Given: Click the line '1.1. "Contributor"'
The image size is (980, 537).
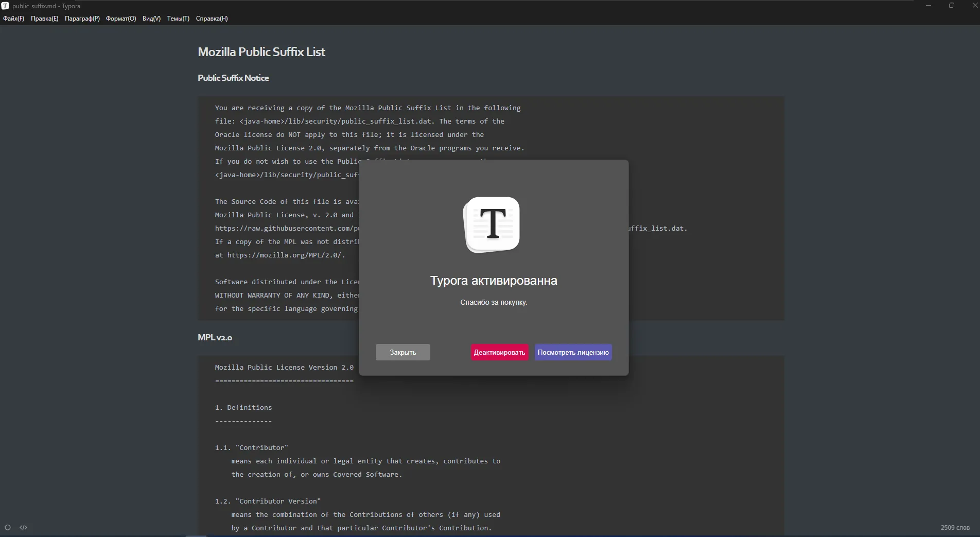Looking at the screenshot, I should tap(251, 448).
